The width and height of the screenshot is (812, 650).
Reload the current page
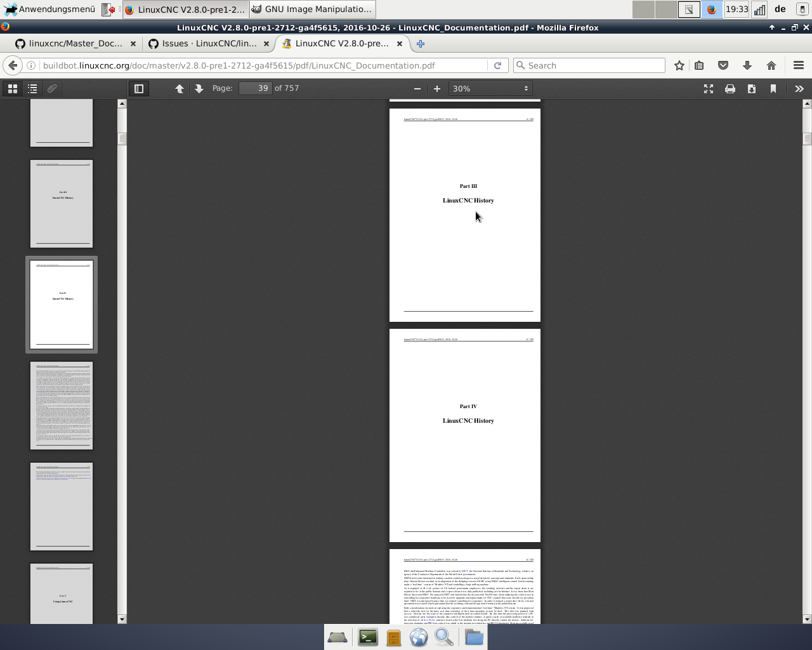point(498,65)
